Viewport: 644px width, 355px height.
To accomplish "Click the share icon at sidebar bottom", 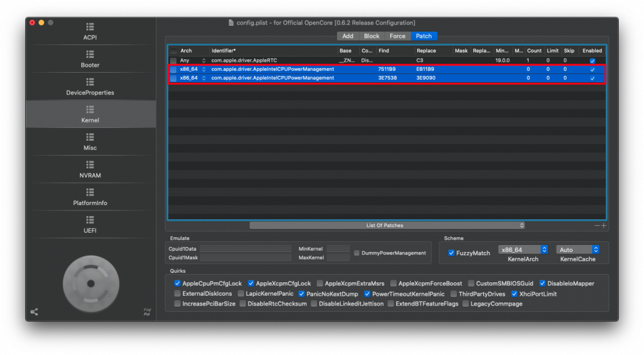I will [34, 312].
